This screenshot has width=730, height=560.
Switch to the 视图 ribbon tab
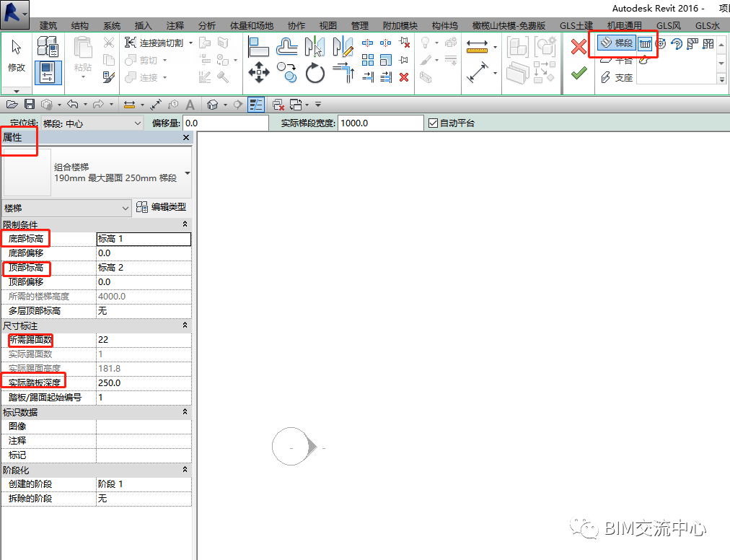(327, 25)
